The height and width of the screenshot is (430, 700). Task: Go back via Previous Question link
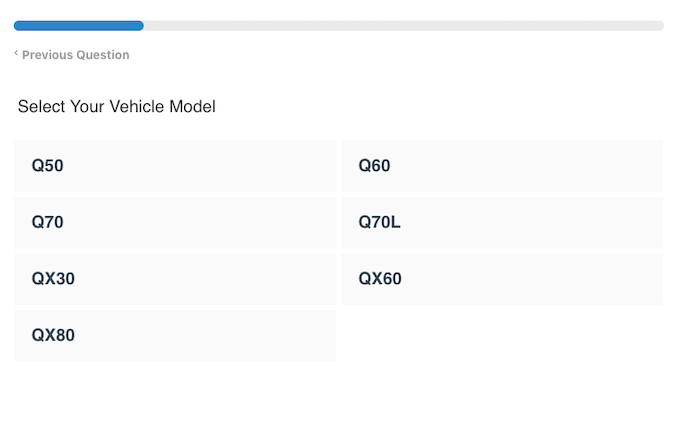75,55
